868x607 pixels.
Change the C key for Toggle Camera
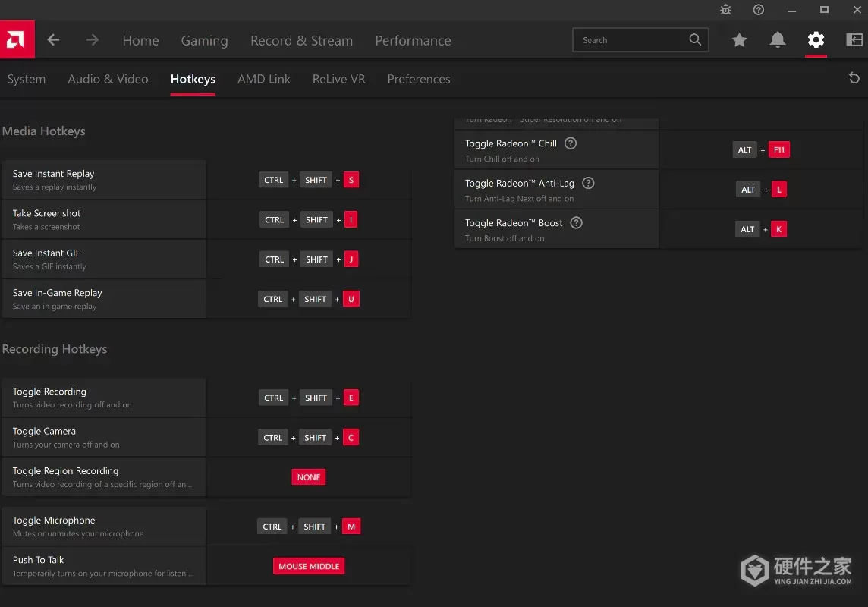[x=351, y=438]
